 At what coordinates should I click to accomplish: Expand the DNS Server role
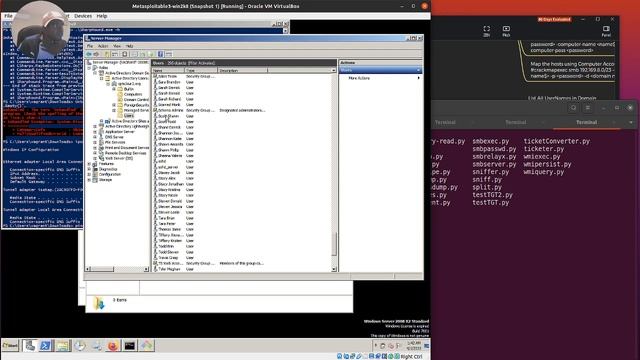[95, 137]
